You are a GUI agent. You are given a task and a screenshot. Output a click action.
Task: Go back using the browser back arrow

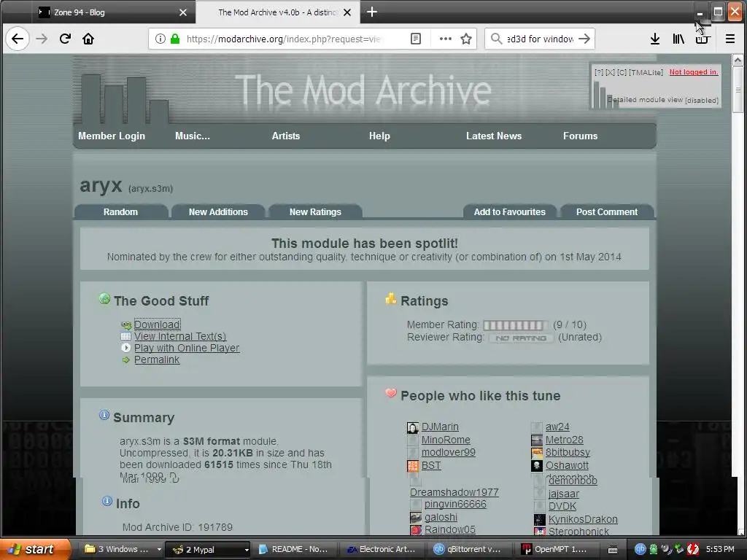[x=18, y=39]
